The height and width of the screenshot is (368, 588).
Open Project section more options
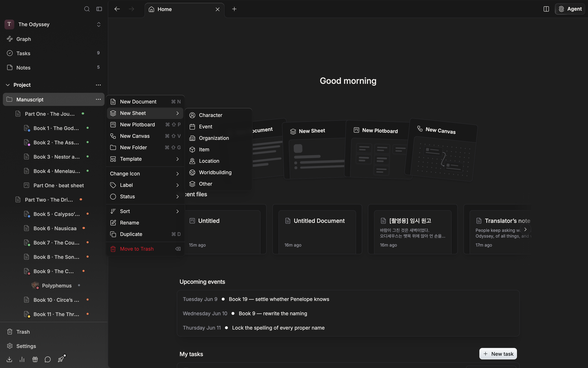pyautogui.click(x=98, y=85)
